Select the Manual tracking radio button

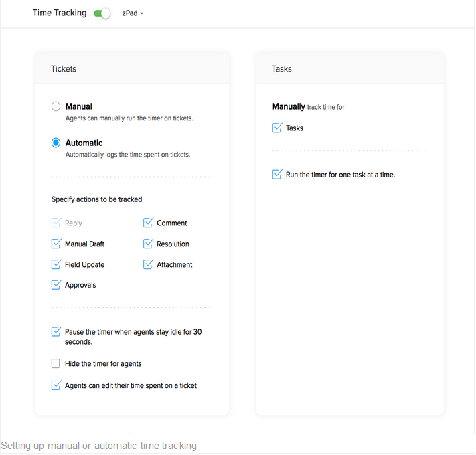tap(56, 107)
